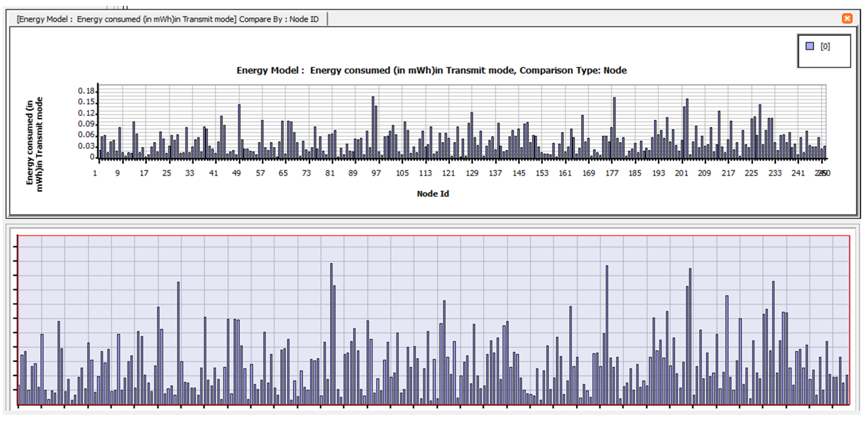This screenshot has width=868, height=422.
Task: Click y-axis tick label 0.15
Action: tap(86, 102)
